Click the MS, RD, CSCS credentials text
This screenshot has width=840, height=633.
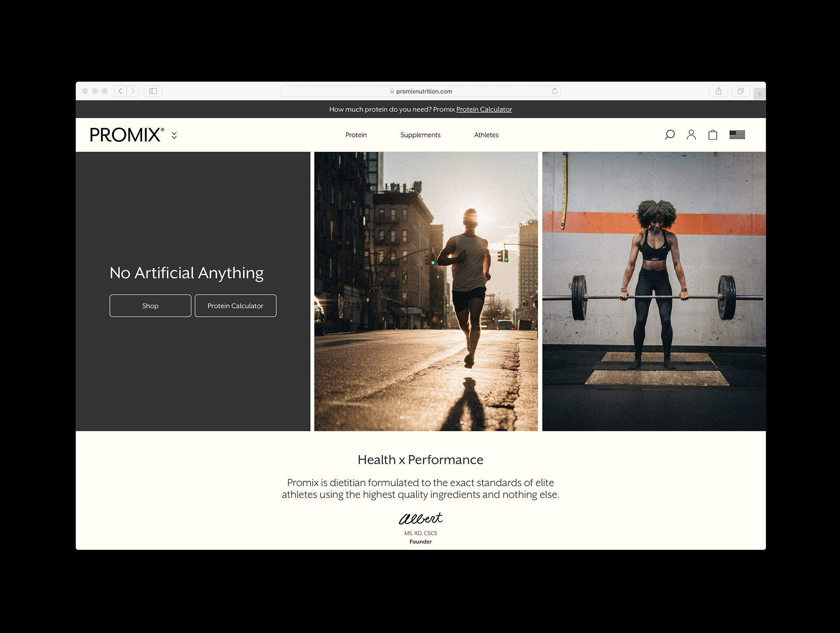(420, 533)
